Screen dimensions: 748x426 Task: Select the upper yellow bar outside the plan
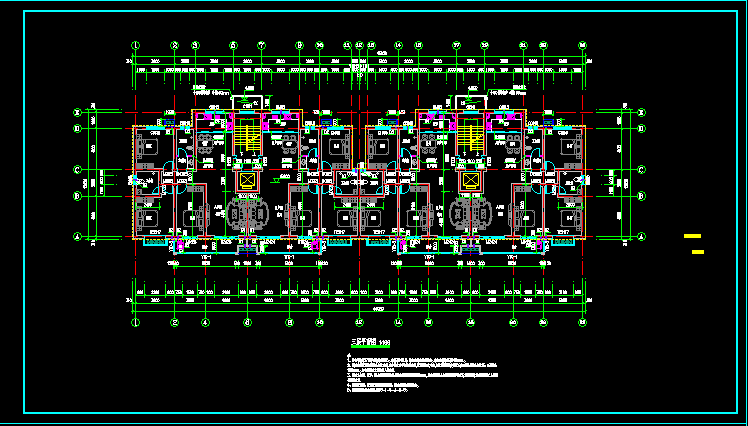[x=692, y=236]
